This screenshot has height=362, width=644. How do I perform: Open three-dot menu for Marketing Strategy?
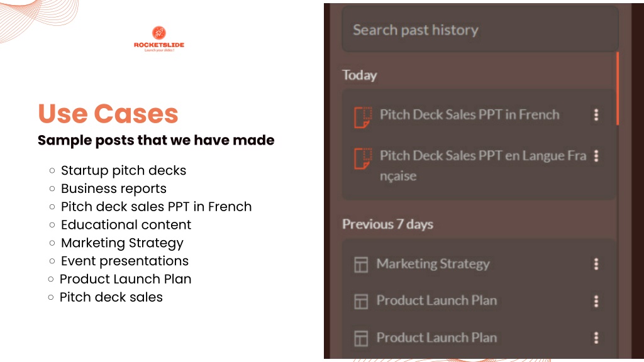pos(596,264)
